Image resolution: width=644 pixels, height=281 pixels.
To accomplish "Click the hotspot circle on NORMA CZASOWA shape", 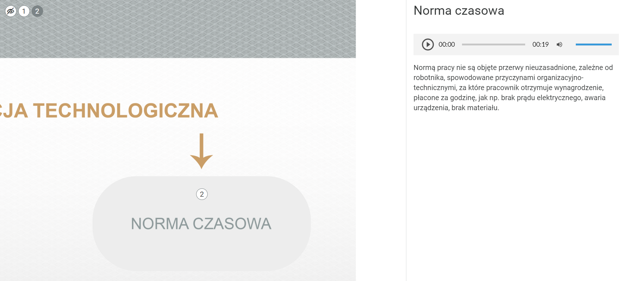I will [201, 194].
